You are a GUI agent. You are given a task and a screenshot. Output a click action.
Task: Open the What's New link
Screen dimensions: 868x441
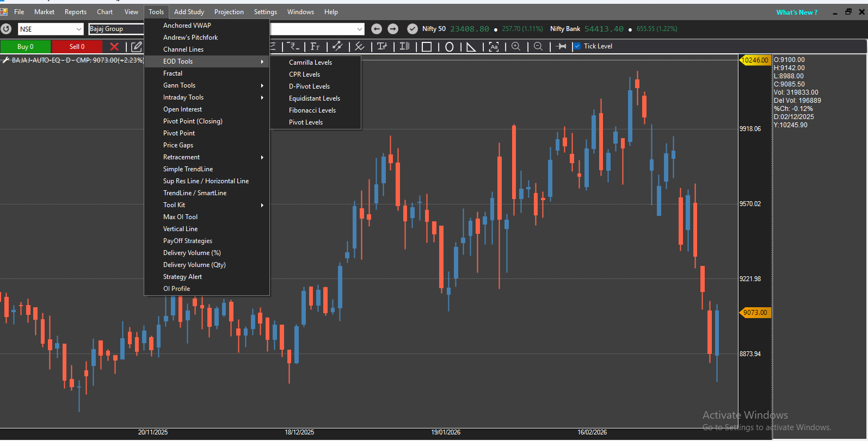797,13
